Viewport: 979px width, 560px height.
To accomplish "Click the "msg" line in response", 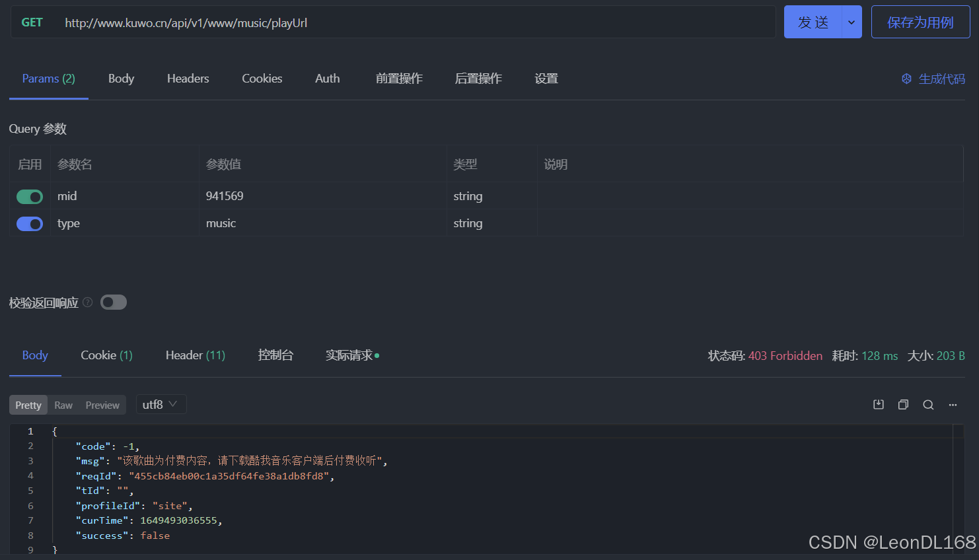I will click(232, 461).
